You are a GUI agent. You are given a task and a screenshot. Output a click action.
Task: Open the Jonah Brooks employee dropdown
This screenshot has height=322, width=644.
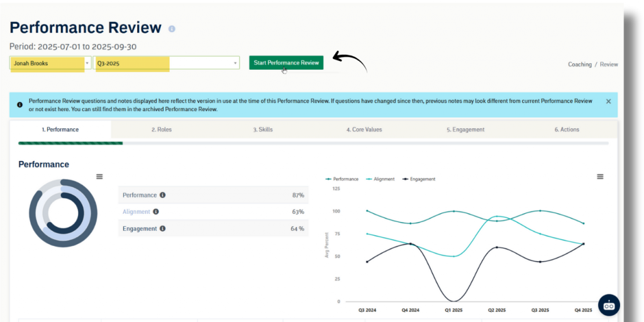[50, 63]
